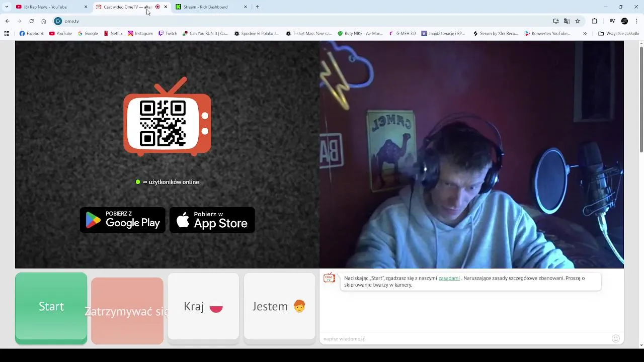The image size is (644, 362).
Task: Open the Facebook bookmark
Action: tap(32, 34)
